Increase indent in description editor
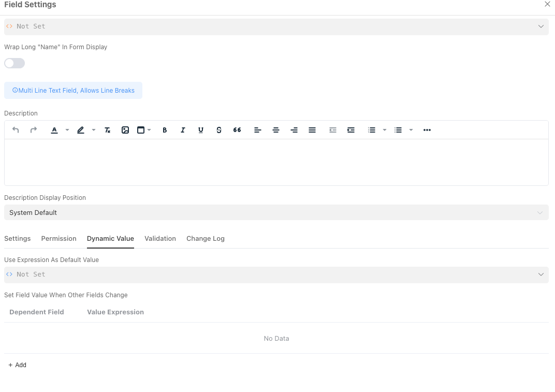Image resolution: width=555 pixels, height=392 pixels. point(351,130)
